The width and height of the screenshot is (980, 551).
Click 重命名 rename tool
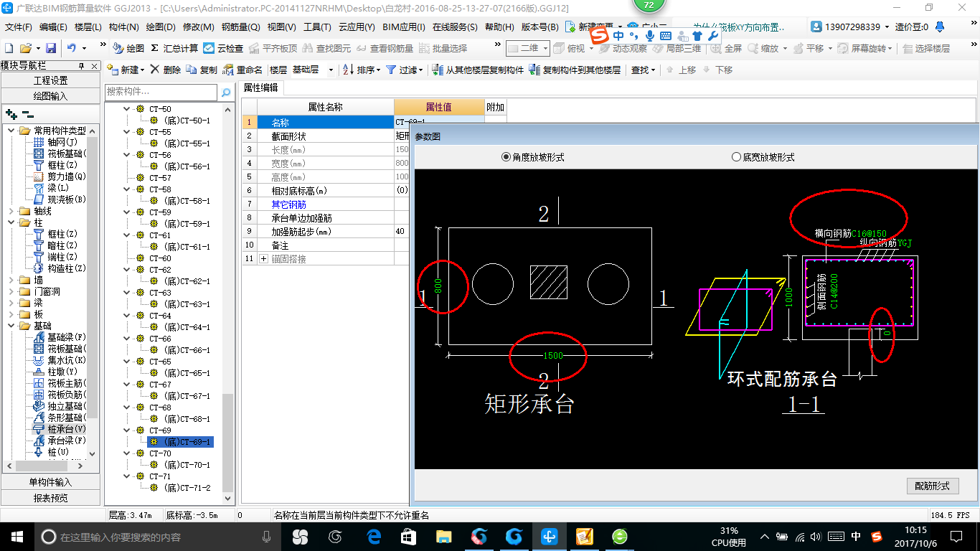pos(243,70)
